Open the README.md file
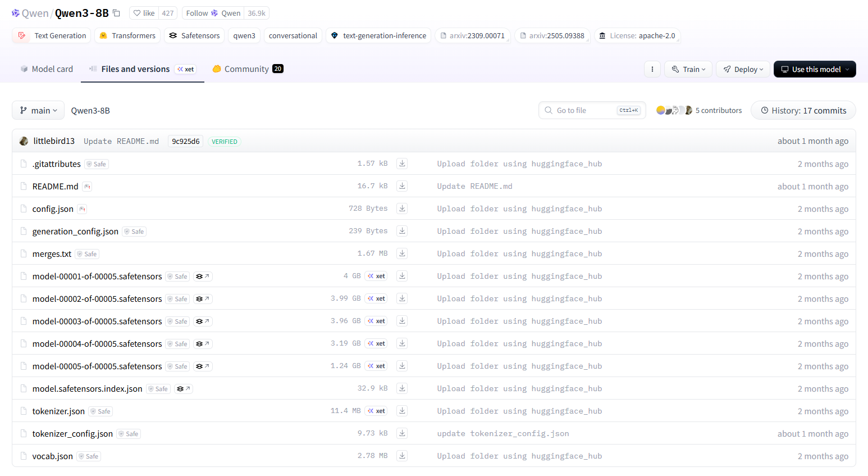The height and width of the screenshot is (476, 868). point(55,186)
